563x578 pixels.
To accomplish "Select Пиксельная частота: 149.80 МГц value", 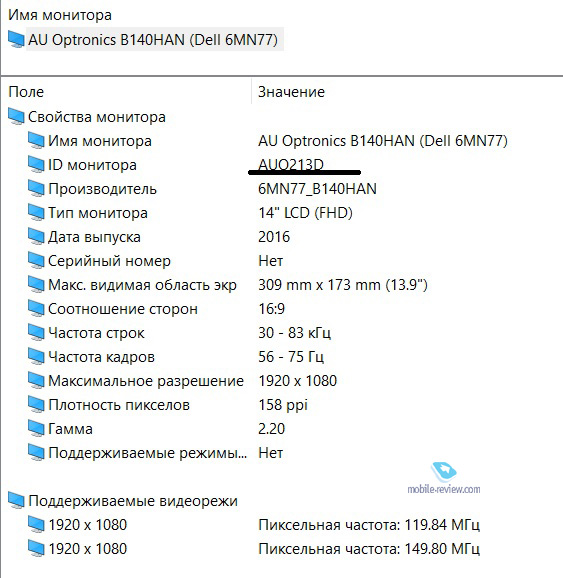I will 369,549.
